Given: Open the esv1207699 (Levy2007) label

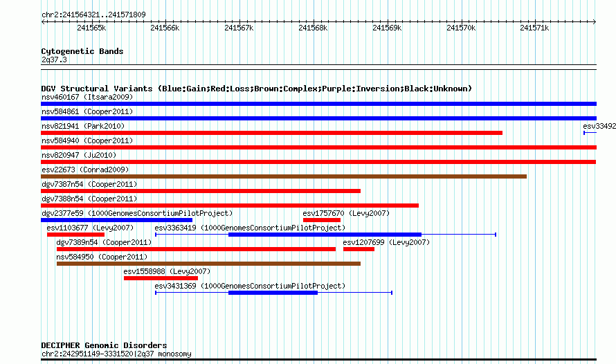Looking at the screenshot, I should (386, 242).
